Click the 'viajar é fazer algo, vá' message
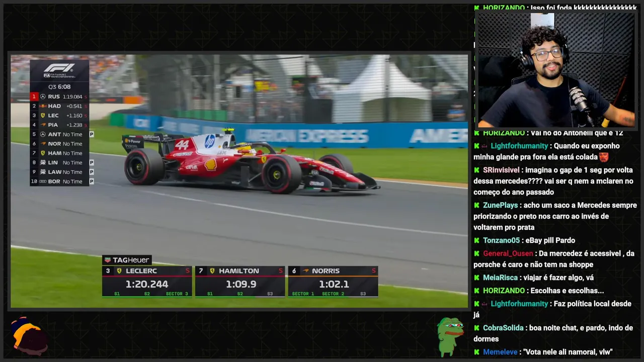This screenshot has width=644, height=362. click(558, 278)
